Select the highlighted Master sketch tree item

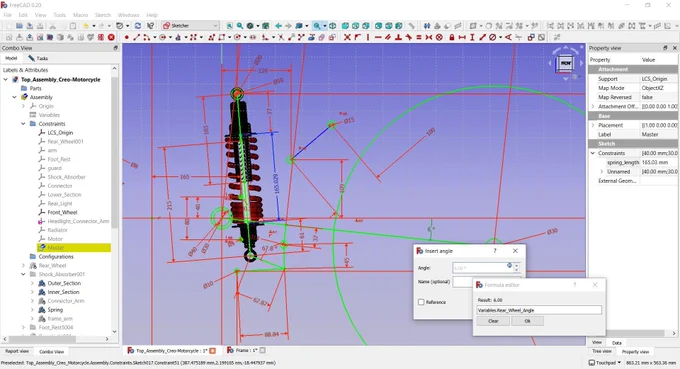point(56,248)
